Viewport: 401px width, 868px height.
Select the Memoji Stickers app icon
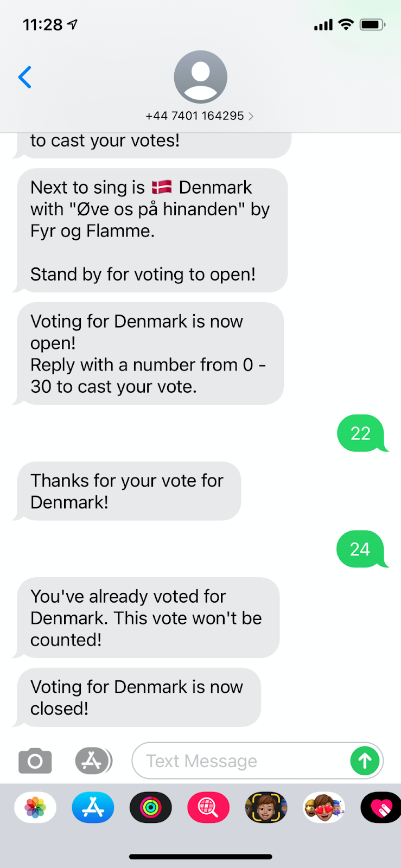tap(324, 808)
